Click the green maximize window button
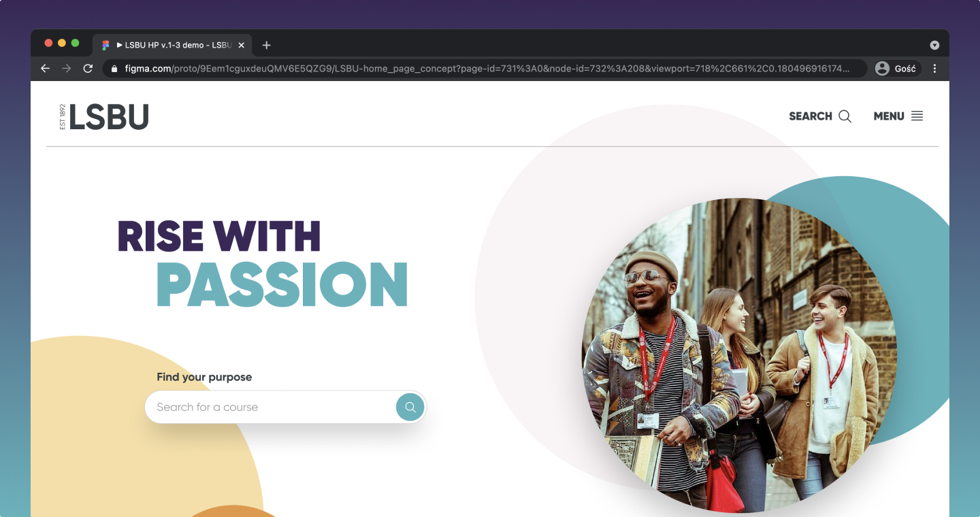Viewport: 980px width, 517px height. coord(75,43)
